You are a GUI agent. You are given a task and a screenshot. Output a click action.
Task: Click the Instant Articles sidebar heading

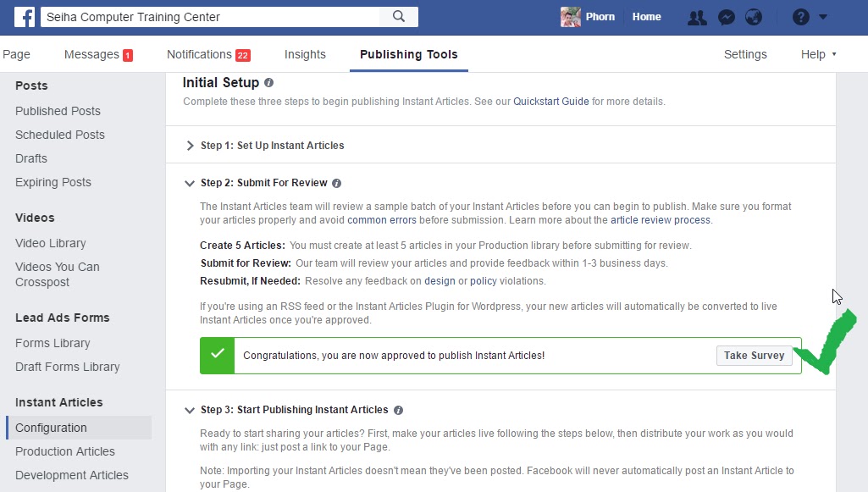tap(59, 402)
